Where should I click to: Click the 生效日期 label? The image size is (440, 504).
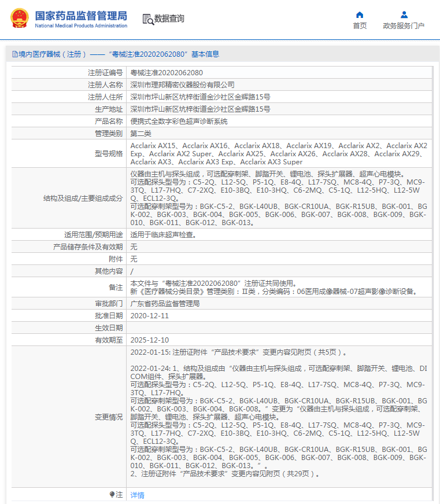109,328
